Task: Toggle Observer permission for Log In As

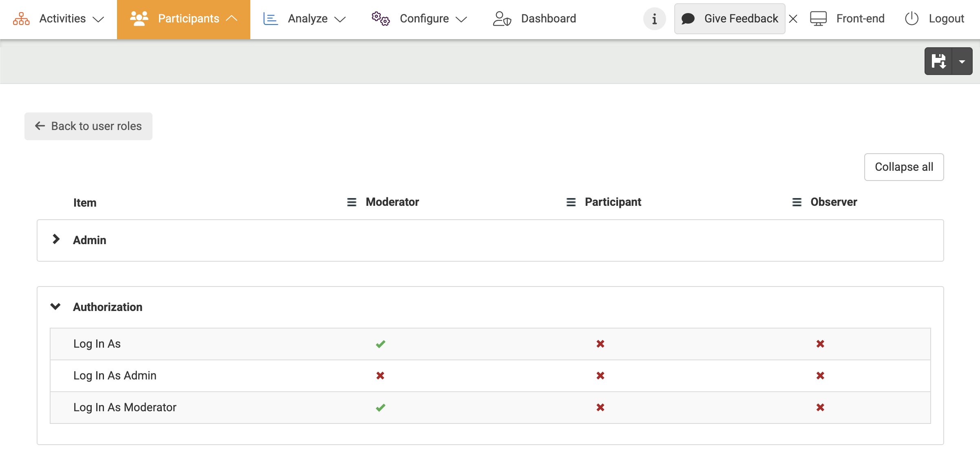Action: click(x=820, y=344)
